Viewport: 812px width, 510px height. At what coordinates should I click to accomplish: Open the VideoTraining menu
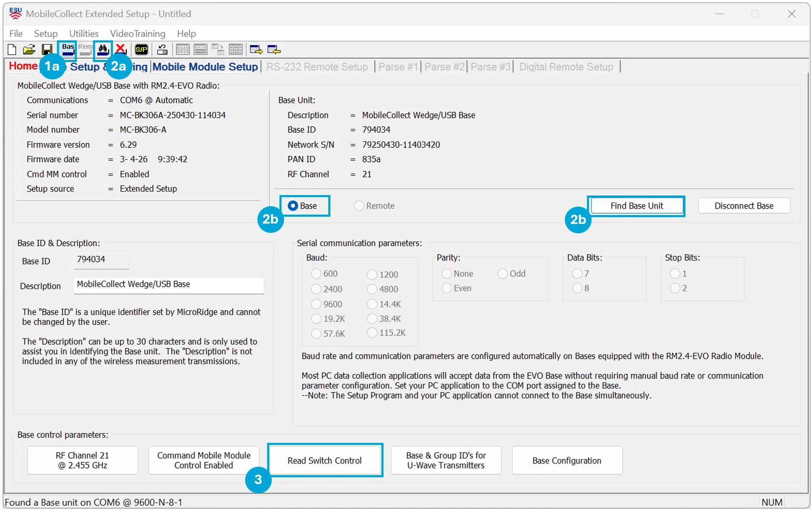[138, 34]
